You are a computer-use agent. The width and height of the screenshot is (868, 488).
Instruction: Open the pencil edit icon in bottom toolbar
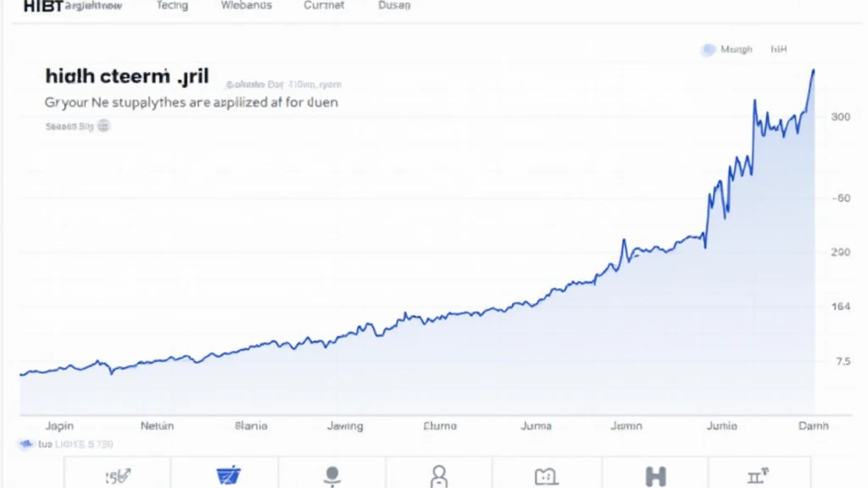(118, 476)
